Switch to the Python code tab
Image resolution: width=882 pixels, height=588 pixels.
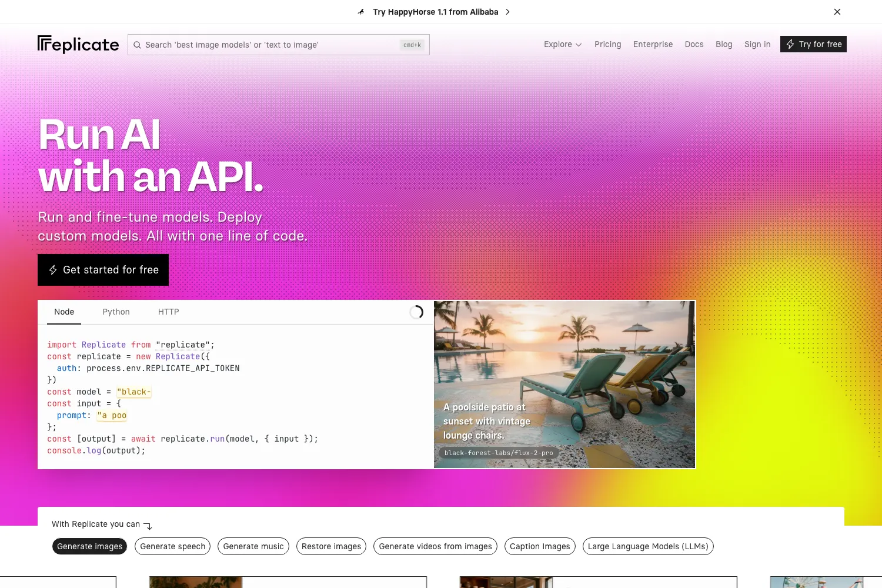[116, 312]
